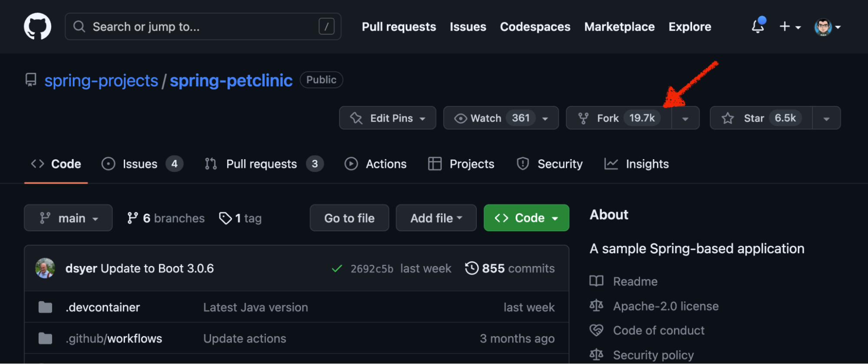Screen dimensions: 868x364
Task: Open the Go to file button
Action: coord(349,218)
